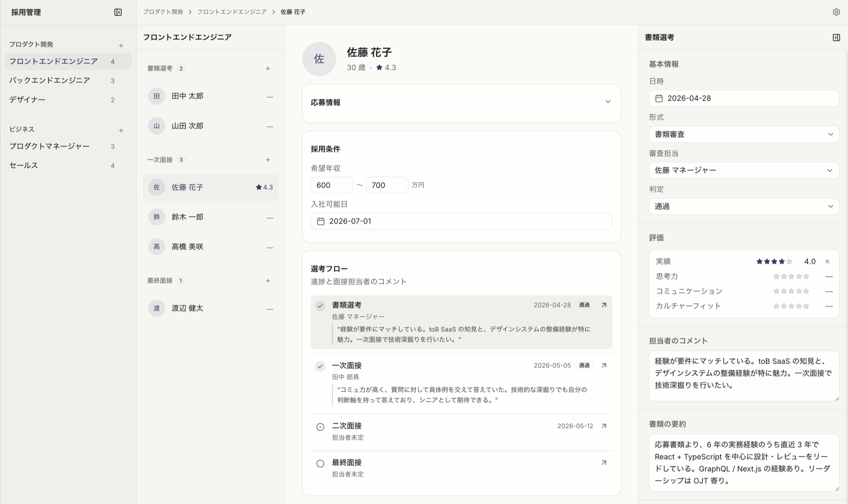Image resolution: width=848 pixels, height=504 pixels.
Task: Click 書類の要約 text area
Action: click(x=744, y=463)
